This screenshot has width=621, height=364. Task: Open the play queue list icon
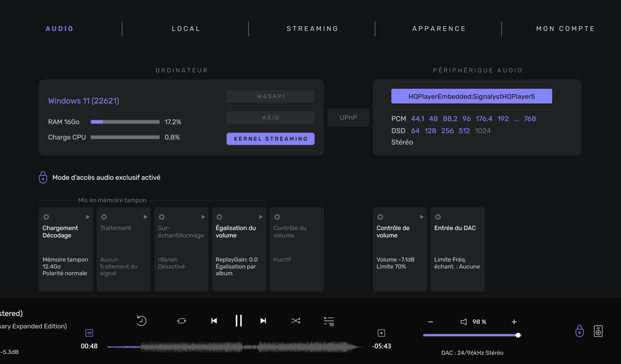tap(329, 321)
